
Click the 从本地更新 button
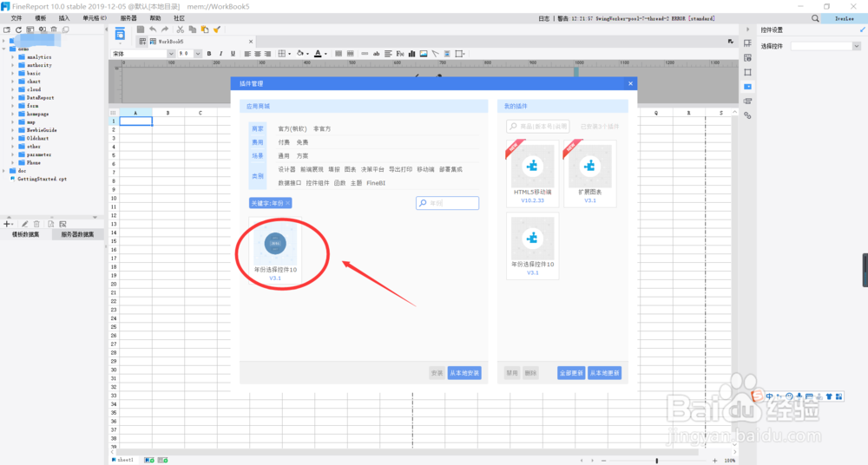[604, 373]
